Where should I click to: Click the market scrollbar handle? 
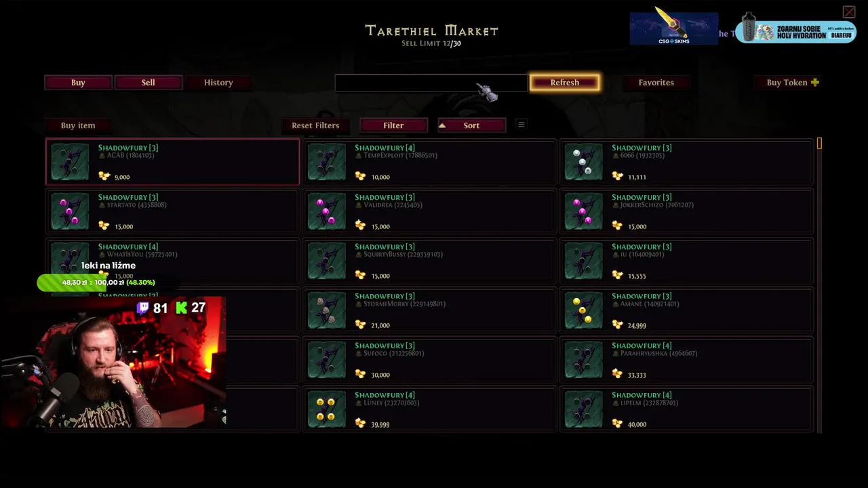pos(819,143)
